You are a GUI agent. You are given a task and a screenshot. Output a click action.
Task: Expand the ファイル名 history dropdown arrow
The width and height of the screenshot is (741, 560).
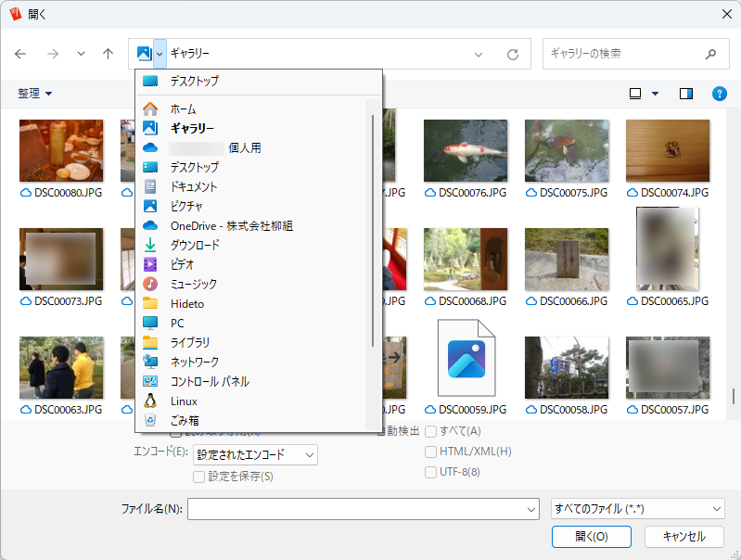530,509
